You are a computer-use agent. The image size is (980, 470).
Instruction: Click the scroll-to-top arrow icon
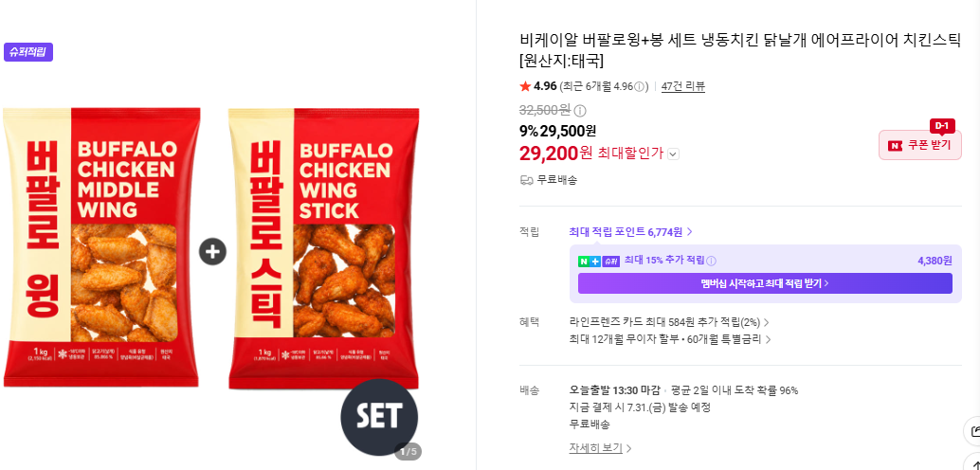[975, 463]
